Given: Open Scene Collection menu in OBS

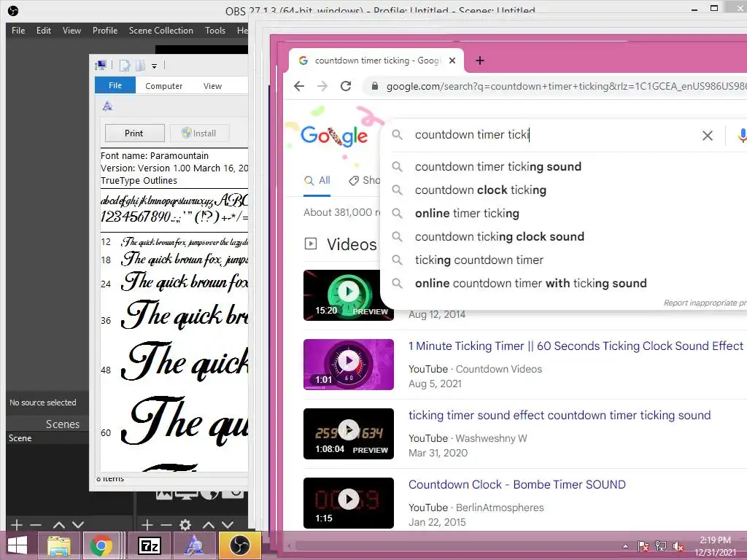Looking at the screenshot, I should [161, 31].
